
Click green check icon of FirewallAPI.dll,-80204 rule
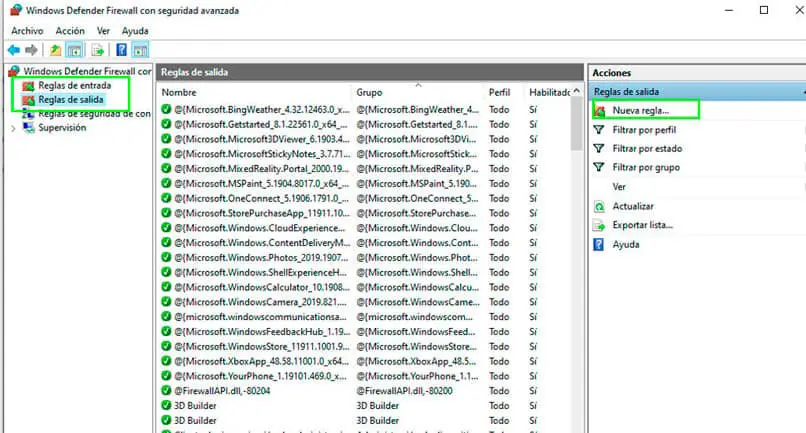(166, 391)
